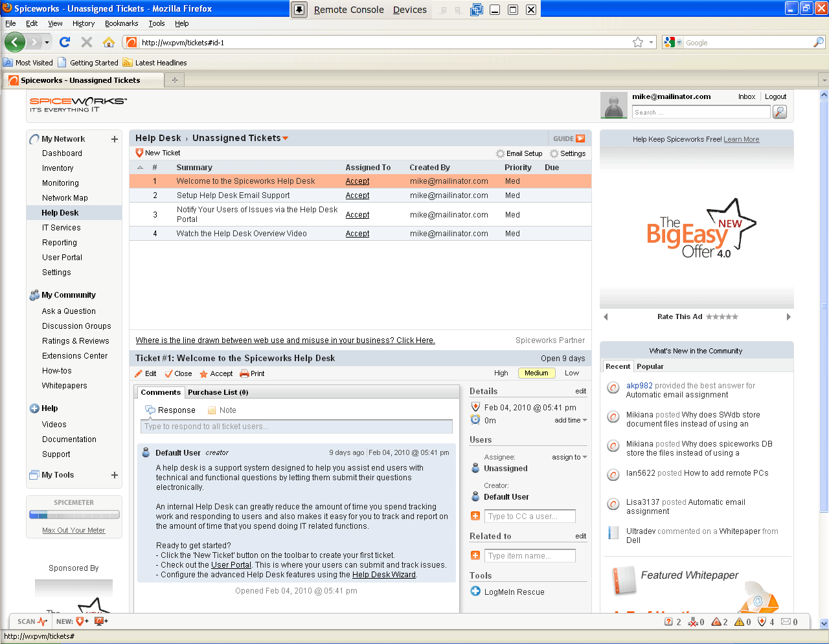Switch comment type to Response
829x644 pixels.
170,410
